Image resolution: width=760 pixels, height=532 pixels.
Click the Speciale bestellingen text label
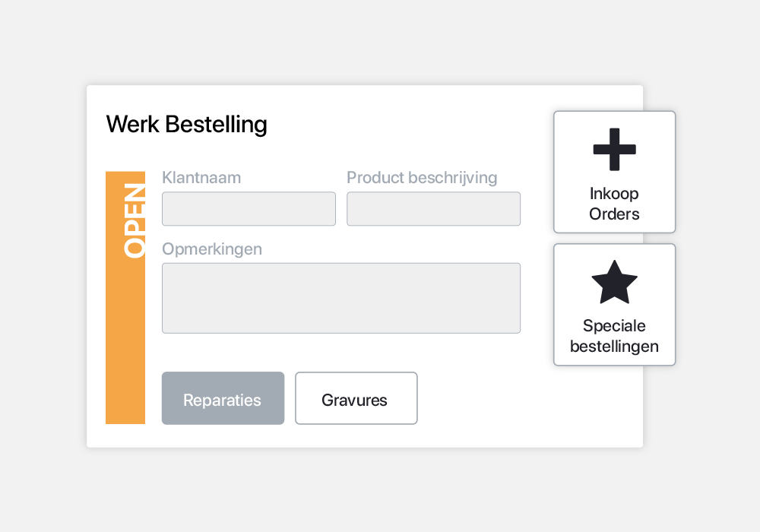[x=614, y=336]
